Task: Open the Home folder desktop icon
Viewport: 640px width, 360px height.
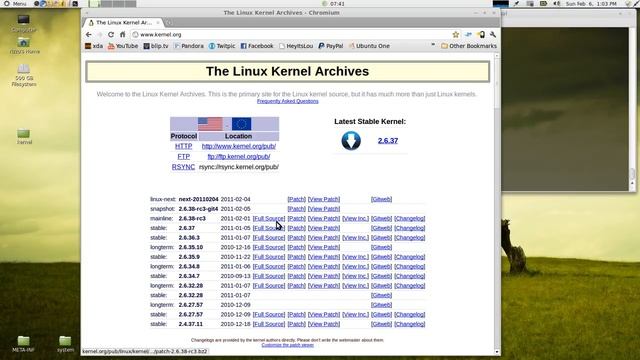Action: click(24, 46)
